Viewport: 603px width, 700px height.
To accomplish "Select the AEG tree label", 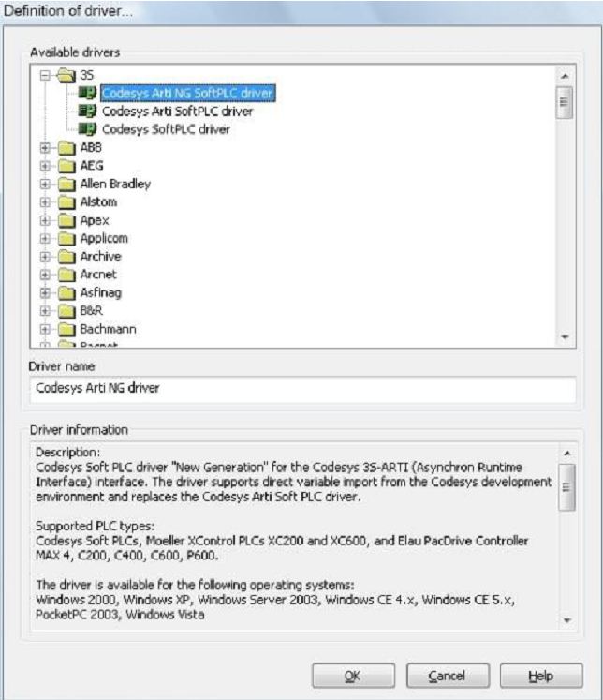I will (92, 166).
